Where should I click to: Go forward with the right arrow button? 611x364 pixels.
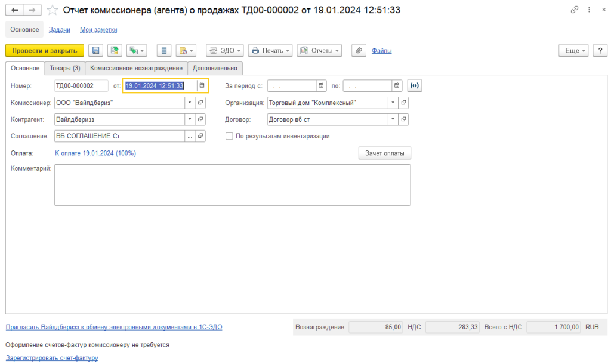(x=32, y=10)
